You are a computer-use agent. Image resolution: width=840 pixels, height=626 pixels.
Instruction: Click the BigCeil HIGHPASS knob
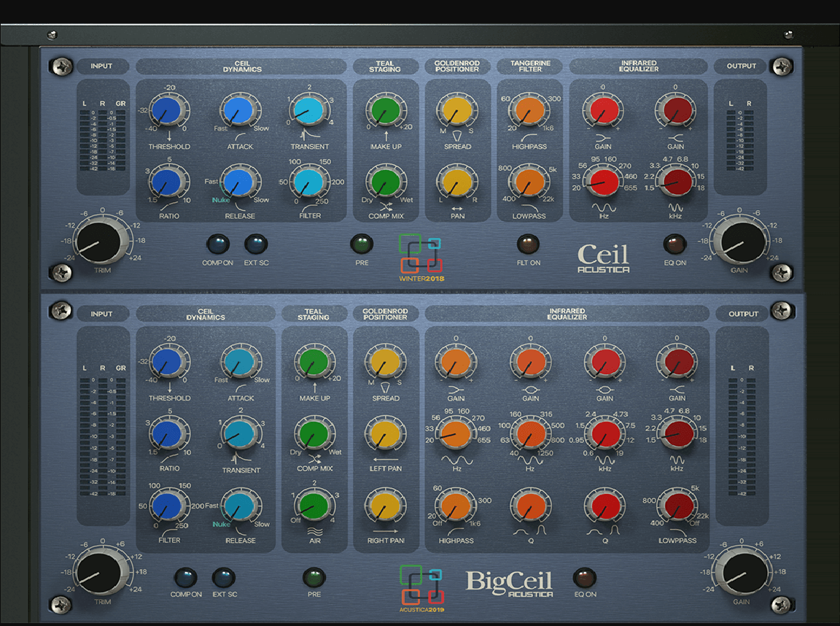[456, 506]
